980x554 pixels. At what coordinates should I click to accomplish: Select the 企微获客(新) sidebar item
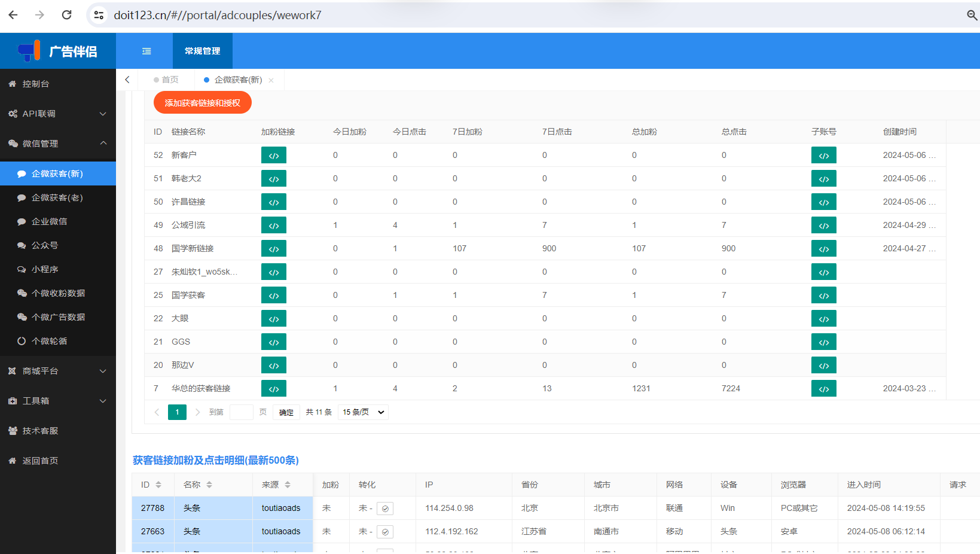[x=58, y=173]
